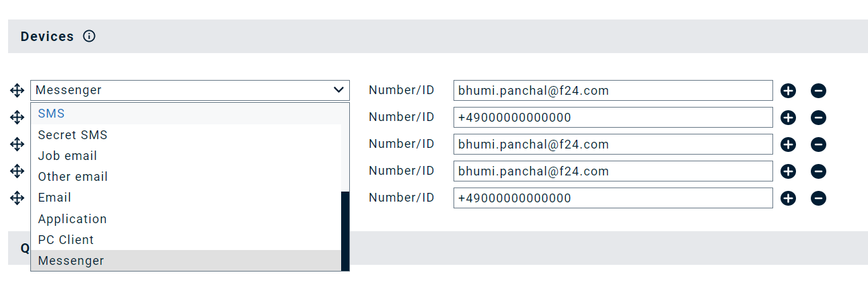Click the remove button on the first device row
This screenshot has width=868, height=287.
click(x=818, y=91)
